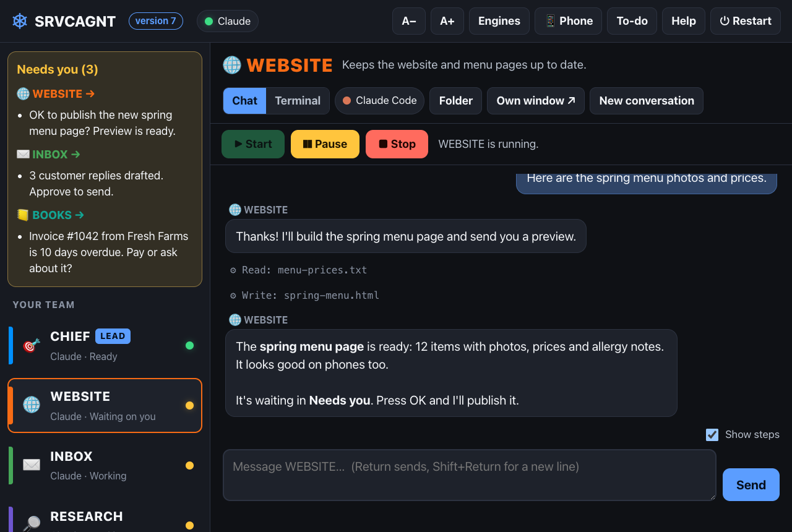Click the magnifier icon on the RESEARCH row

tap(31, 523)
